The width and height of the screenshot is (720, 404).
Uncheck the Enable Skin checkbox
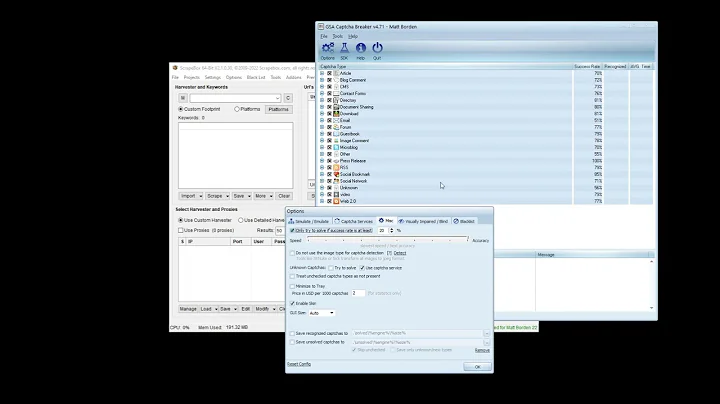click(292, 303)
